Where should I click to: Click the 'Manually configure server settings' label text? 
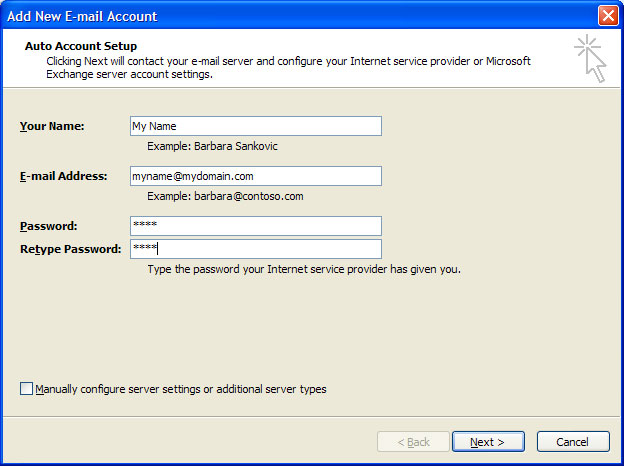tap(181, 389)
